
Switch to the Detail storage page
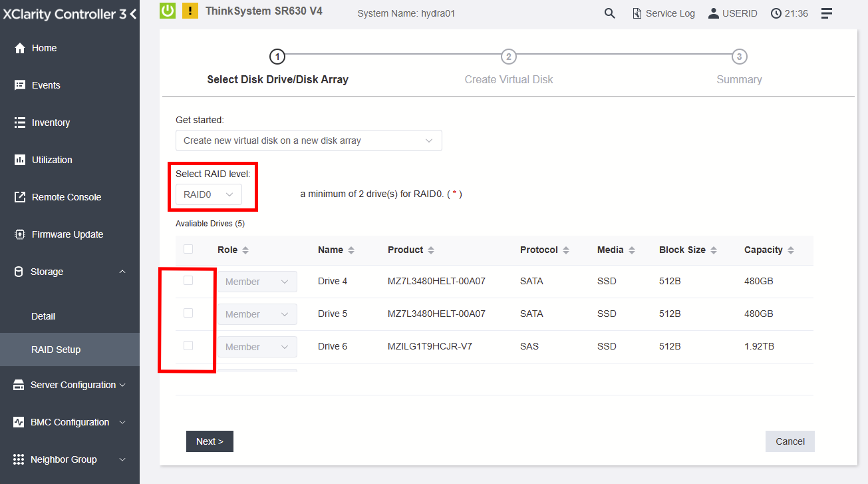[43, 316]
